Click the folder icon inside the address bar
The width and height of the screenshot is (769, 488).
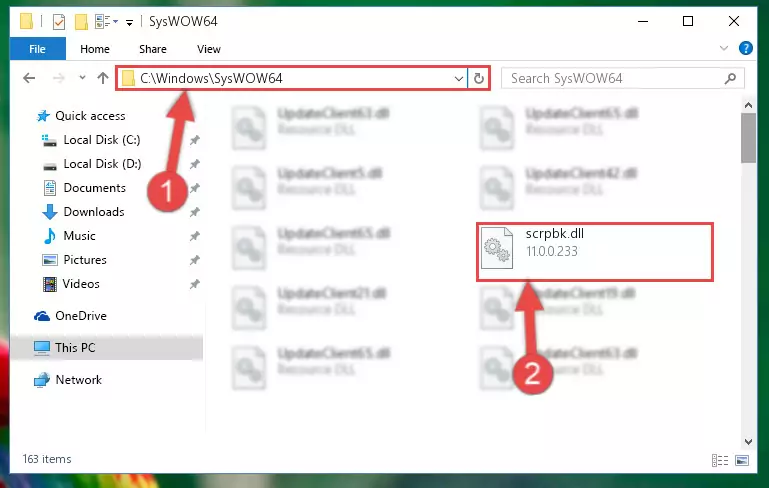pyautogui.click(x=128, y=78)
